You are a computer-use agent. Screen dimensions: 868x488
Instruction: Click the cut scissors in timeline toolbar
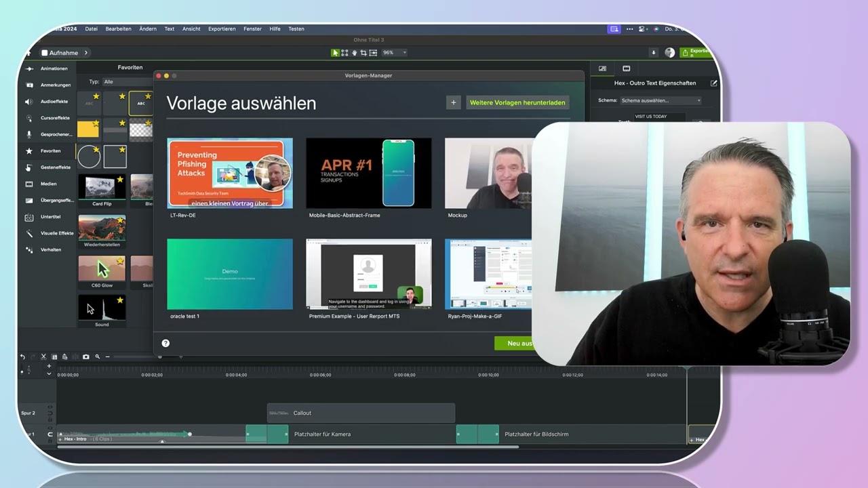coord(43,357)
